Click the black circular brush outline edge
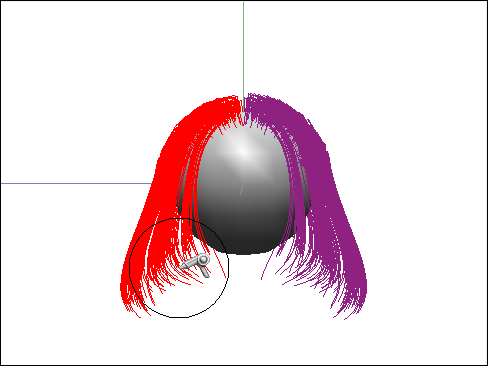The height and width of the screenshot is (366, 488). [x=129, y=268]
